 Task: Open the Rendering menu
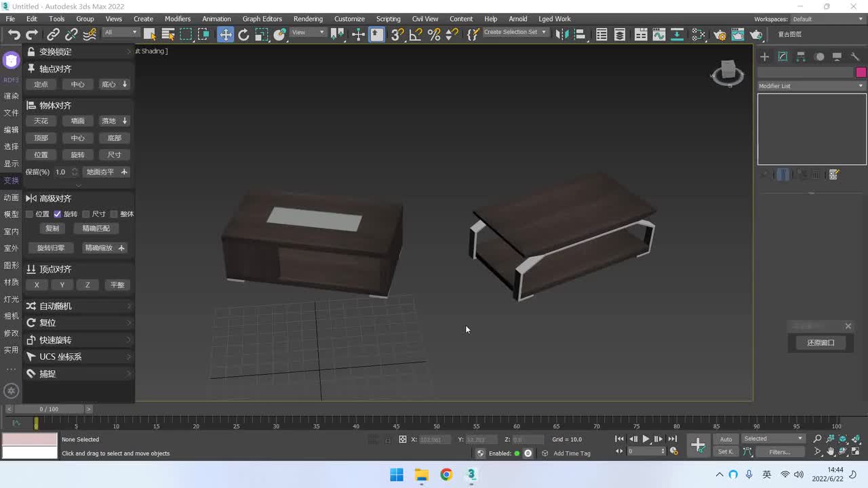pyautogui.click(x=308, y=19)
